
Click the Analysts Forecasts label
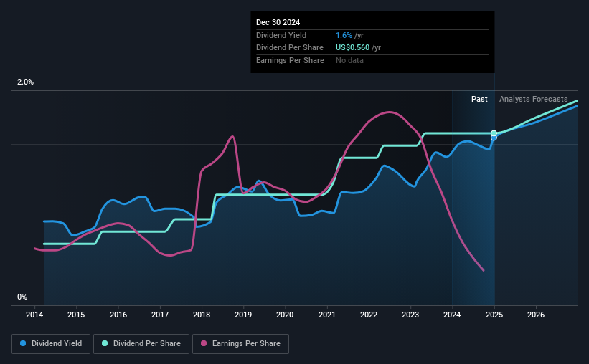(x=534, y=99)
